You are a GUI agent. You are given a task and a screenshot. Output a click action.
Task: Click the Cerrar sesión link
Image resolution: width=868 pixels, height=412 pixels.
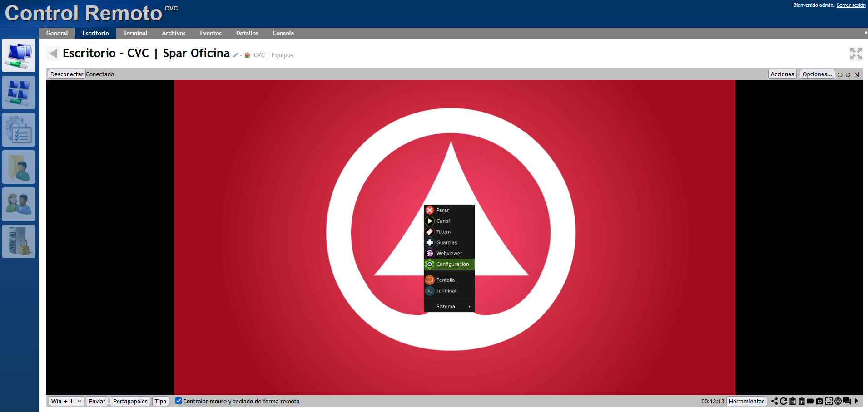click(x=851, y=5)
